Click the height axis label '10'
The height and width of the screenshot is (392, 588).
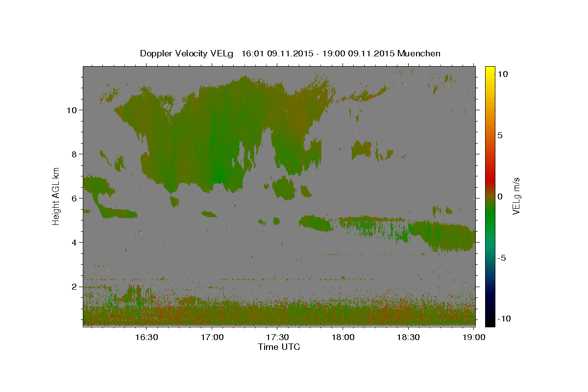[71, 110]
